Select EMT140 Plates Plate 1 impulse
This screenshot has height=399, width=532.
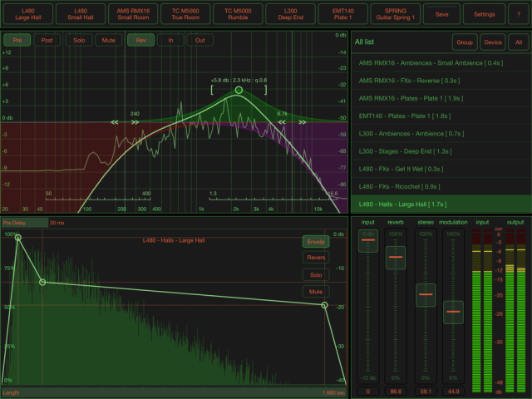point(441,116)
